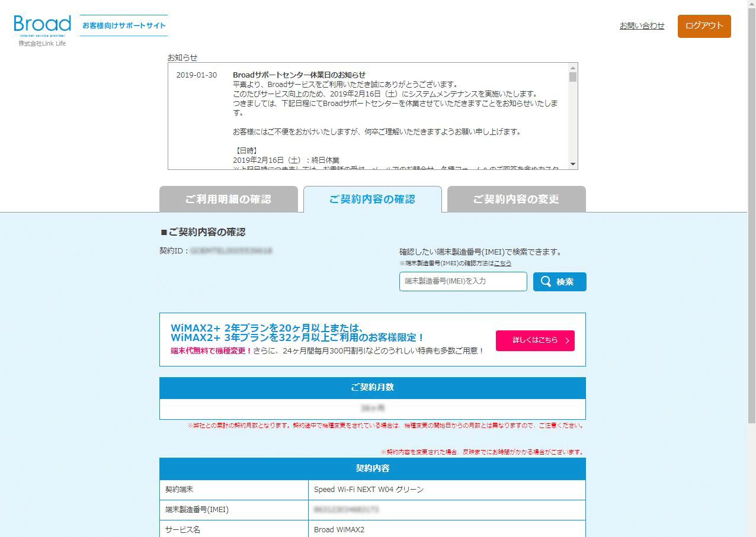Switch to the ご契約内容の変更 tab
The height and width of the screenshot is (537, 756).
coord(516,199)
